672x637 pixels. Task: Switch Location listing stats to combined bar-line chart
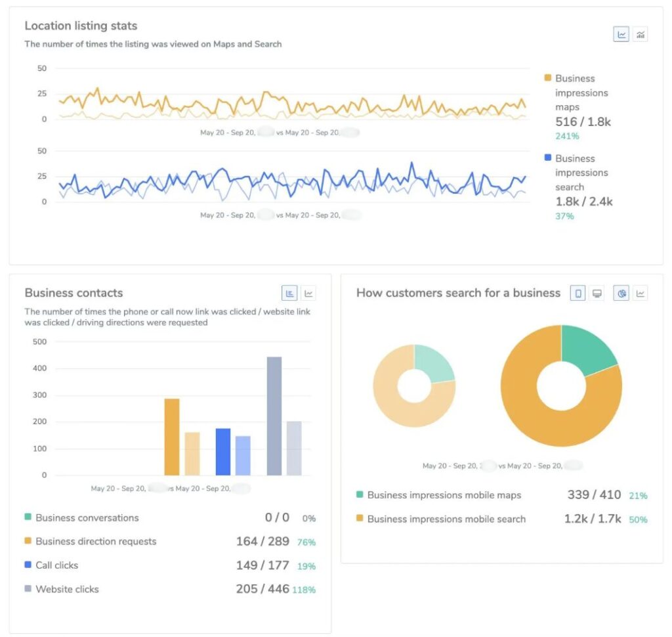point(640,34)
